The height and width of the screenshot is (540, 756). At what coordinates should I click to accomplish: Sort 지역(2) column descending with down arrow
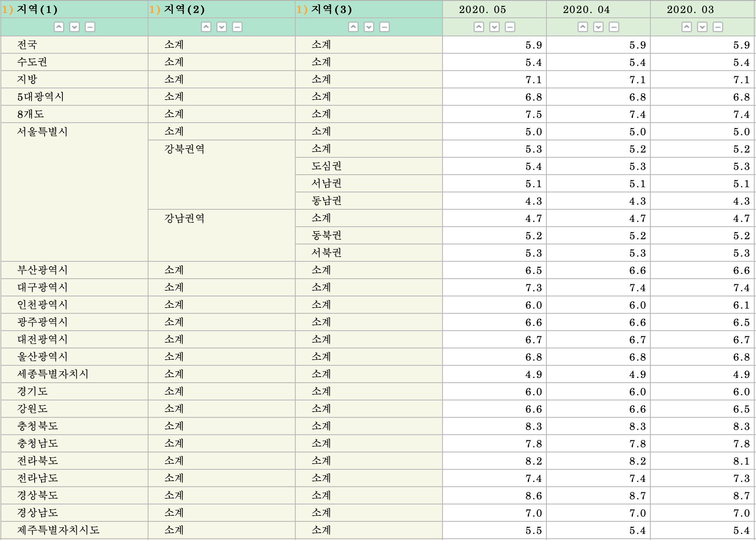click(222, 27)
